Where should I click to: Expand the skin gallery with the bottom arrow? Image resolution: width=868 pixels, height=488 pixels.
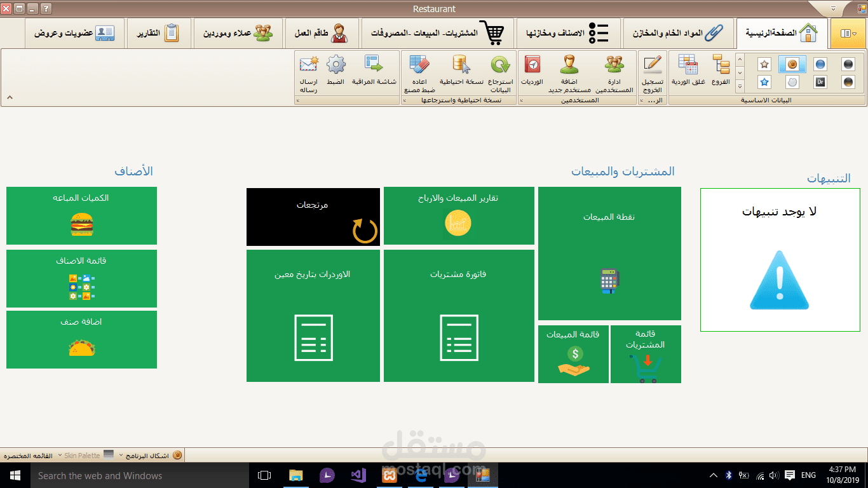pyautogui.click(x=739, y=86)
